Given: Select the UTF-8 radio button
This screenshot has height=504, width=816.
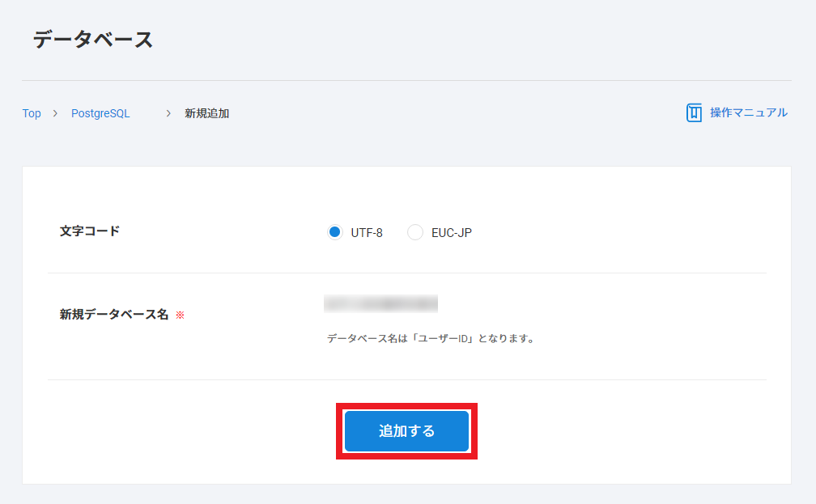Looking at the screenshot, I should pyautogui.click(x=335, y=232).
